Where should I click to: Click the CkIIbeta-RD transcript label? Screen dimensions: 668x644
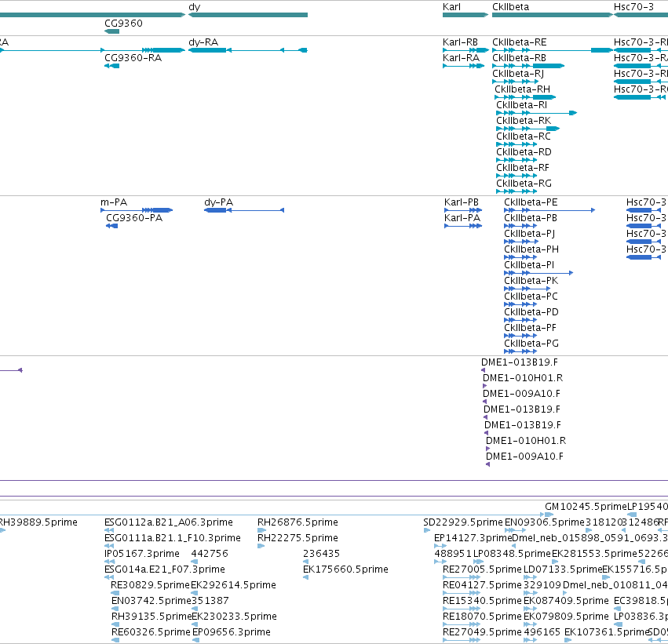pos(524,152)
